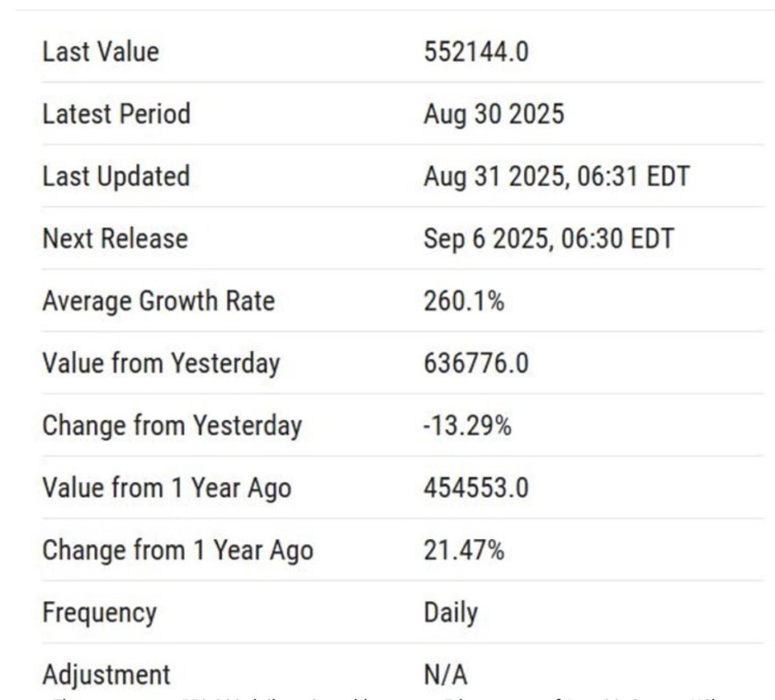
Task: Click the Average Growth Rate label
Action: point(158,301)
